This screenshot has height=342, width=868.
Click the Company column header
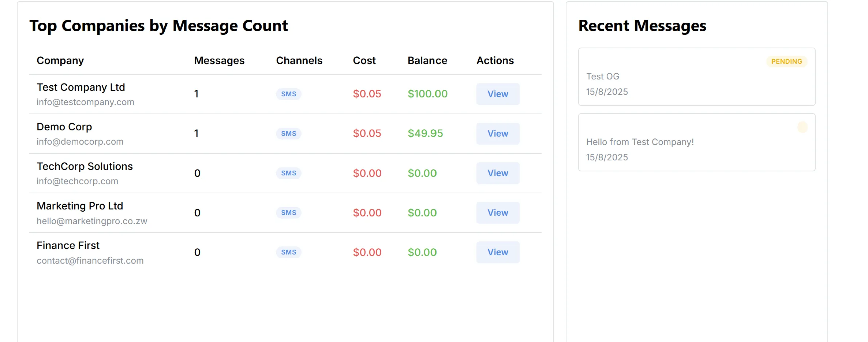point(60,60)
